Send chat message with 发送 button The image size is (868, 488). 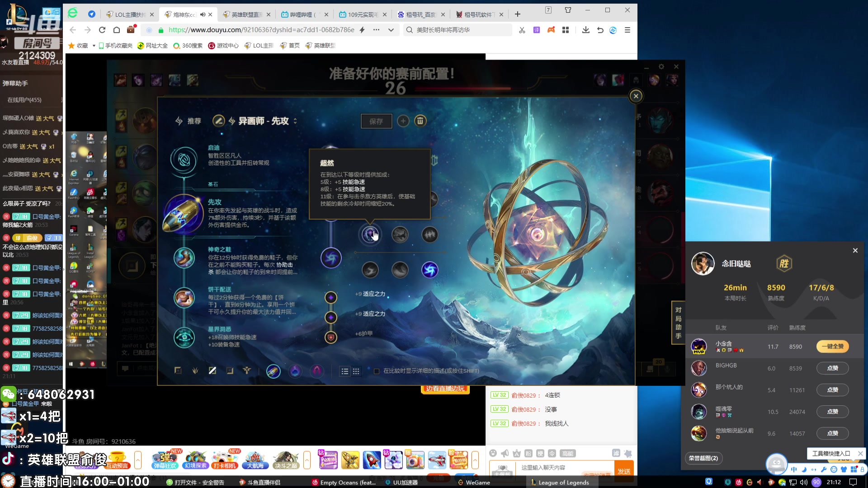point(624,471)
